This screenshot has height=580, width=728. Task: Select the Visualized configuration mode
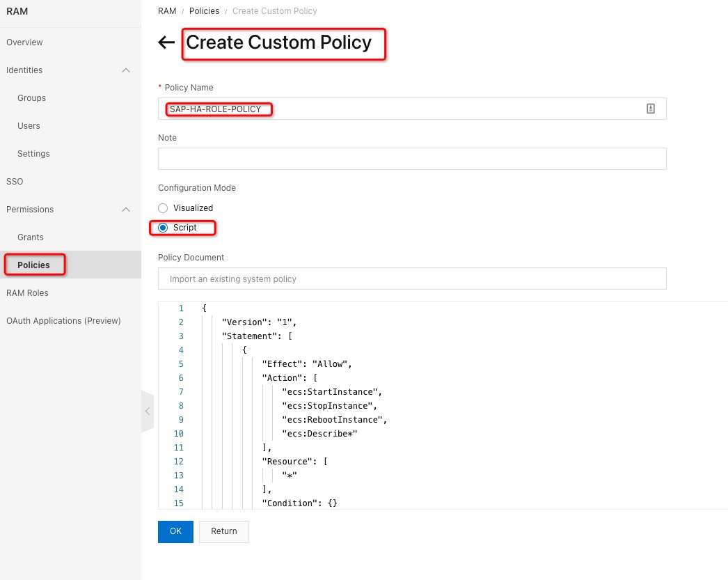coord(162,208)
